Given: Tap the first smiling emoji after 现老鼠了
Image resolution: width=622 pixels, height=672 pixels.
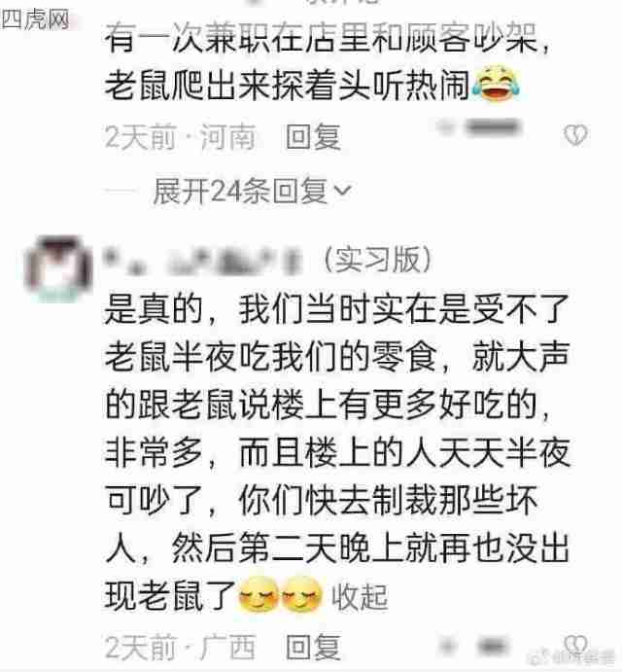Looking at the screenshot, I should click(259, 594).
